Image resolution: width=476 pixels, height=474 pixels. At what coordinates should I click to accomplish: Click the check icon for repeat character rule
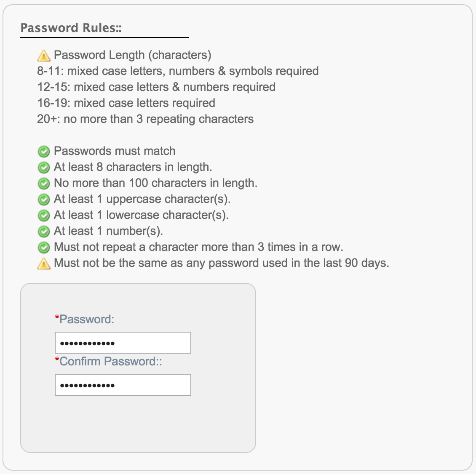(44, 248)
